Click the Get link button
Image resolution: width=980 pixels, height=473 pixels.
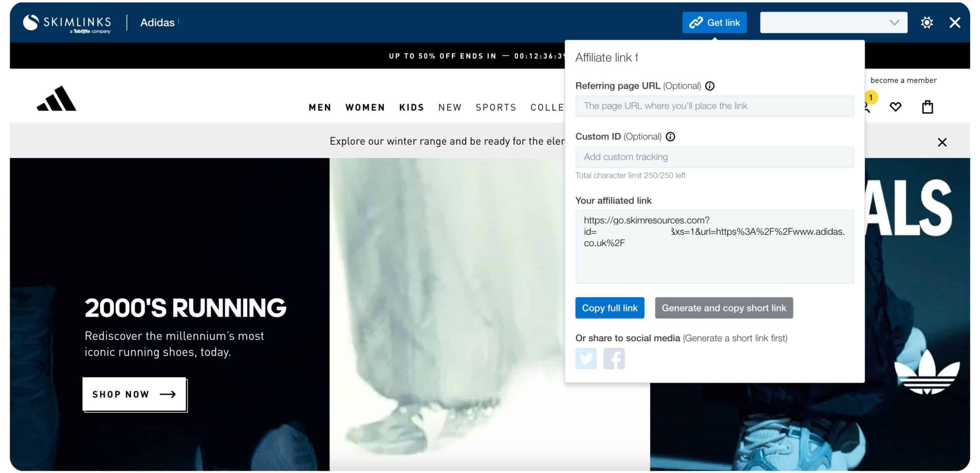pyautogui.click(x=714, y=23)
